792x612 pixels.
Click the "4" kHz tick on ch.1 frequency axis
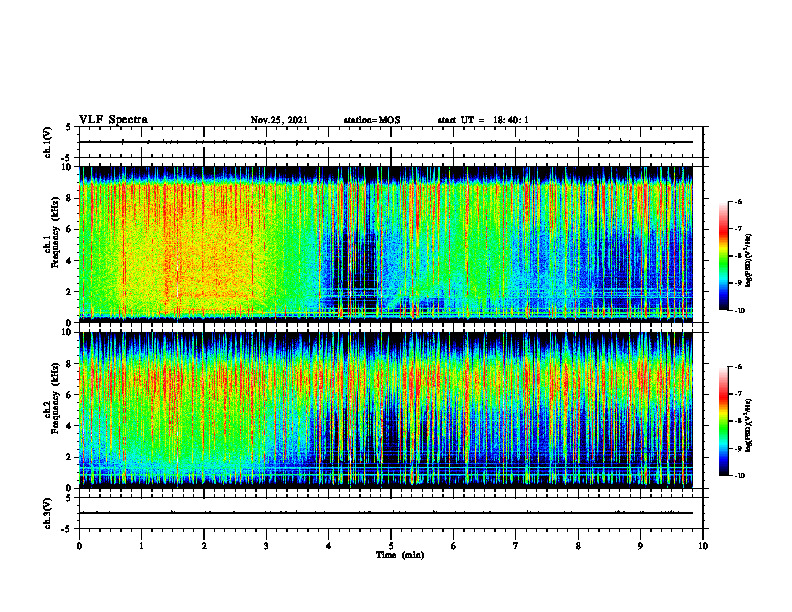pos(69,261)
